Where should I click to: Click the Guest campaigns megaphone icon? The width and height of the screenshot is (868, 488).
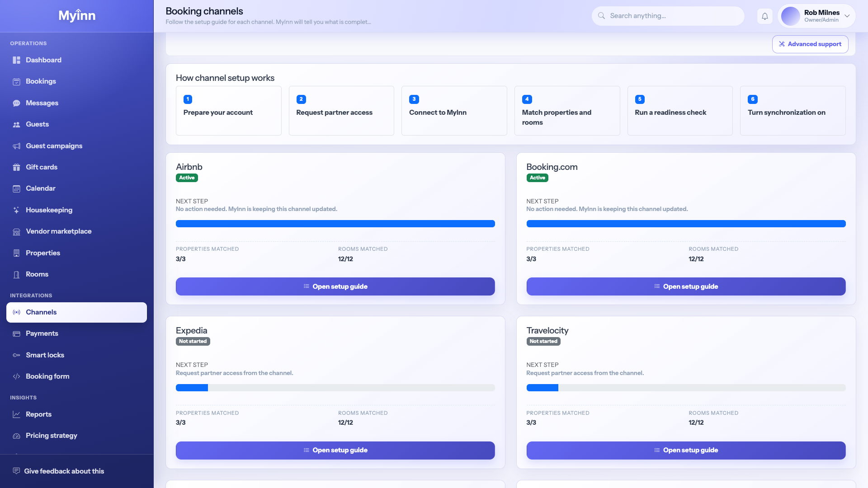pyautogui.click(x=17, y=146)
